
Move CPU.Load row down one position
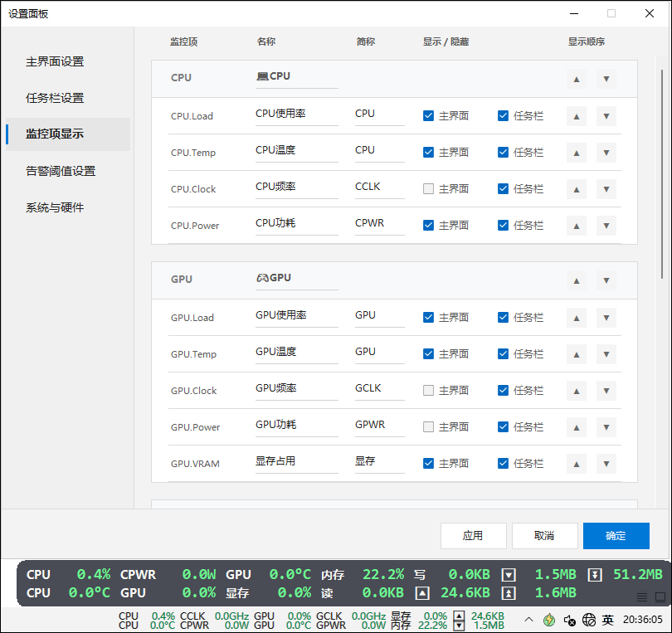[x=606, y=116]
